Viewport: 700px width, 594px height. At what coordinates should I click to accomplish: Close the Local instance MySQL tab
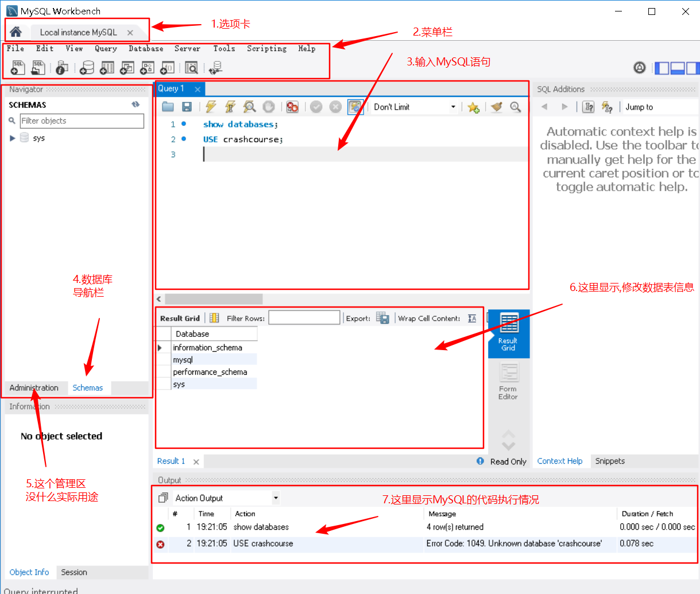(130, 33)
